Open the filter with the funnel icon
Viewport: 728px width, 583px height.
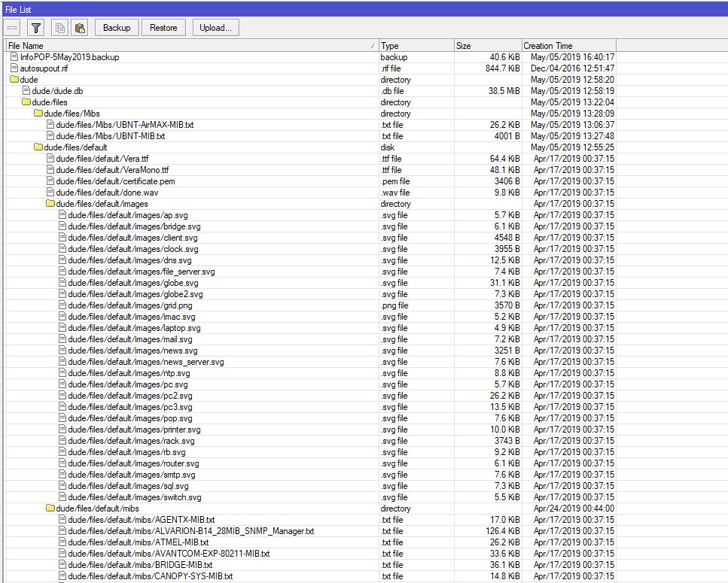click(35, 27)
